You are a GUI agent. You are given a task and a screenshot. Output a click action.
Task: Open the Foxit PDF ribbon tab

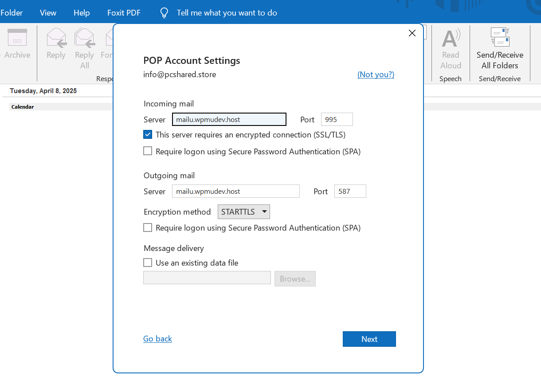124,13
